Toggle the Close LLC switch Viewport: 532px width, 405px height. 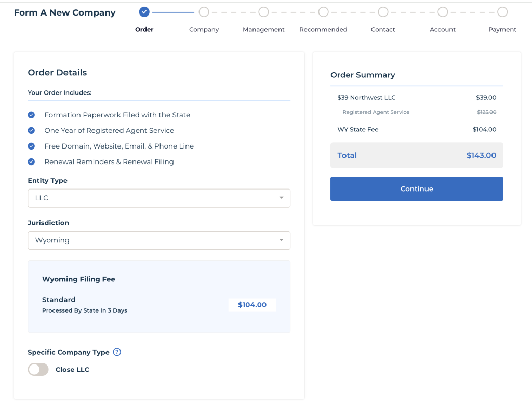point(38,369)
